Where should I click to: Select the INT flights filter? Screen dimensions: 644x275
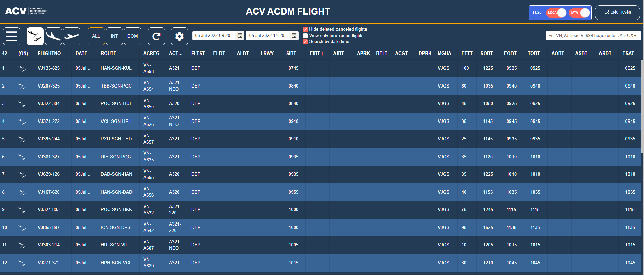114,36
